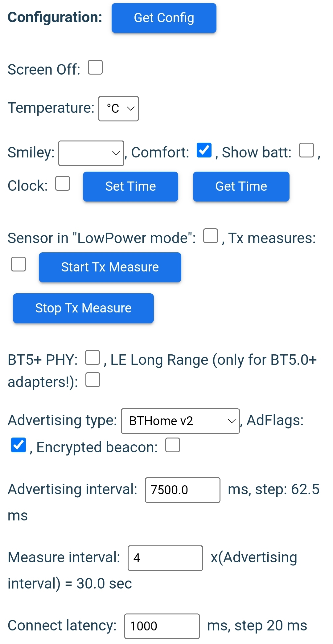Click the Get Time button
This screenshot has width=333, height=644.
[241, 186]
